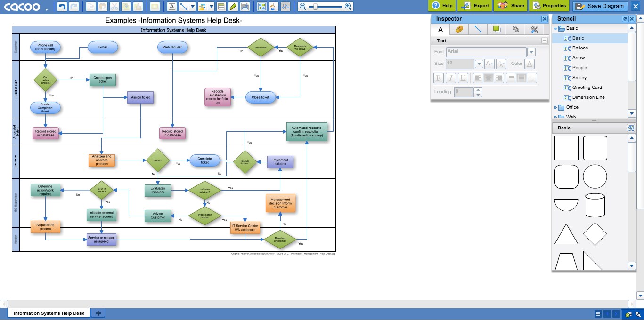Viewport: 644px width, 320px height.
Task: Click the zoom in magnifier
Action: pyautogui.click(x=348, y=7)
